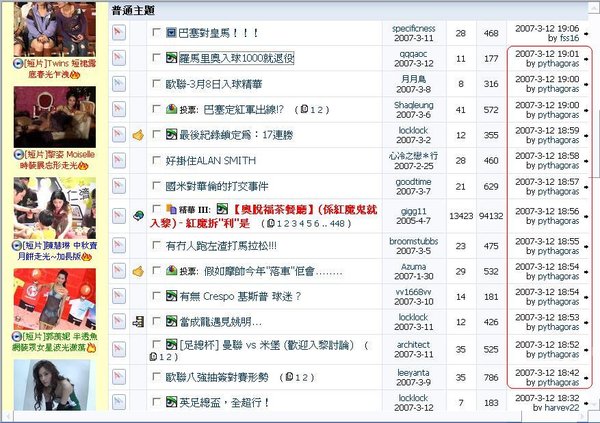
Task: Select checkbox next to 好掛住ALAN SMITH
Action: tap(156, 160)
